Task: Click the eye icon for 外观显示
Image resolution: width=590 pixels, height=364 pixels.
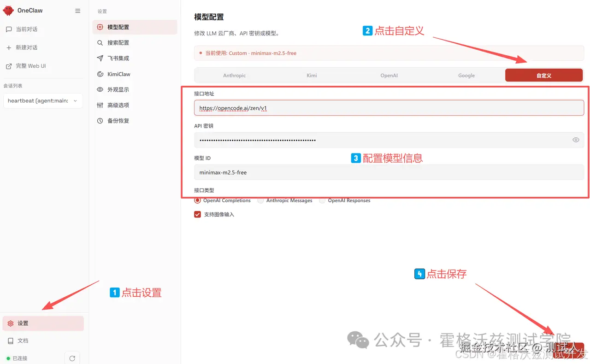Action: click(100, 89)
